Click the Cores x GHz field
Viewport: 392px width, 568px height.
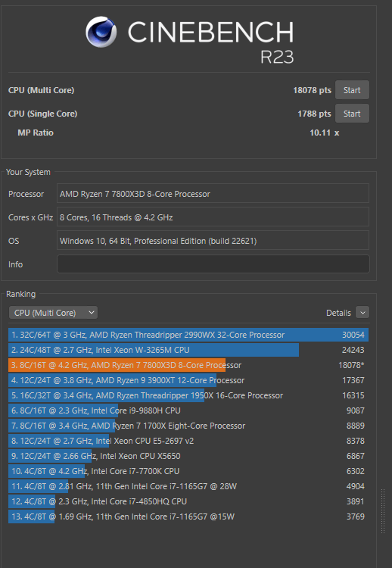pos(213,217)
